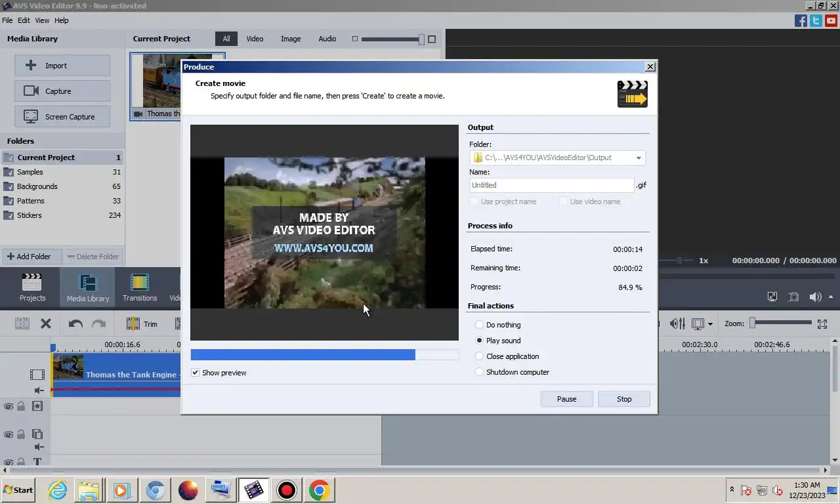This screenshot has width=840, height=504.
Task: Open the timeline view mode dropdown arrow
Action: 710,324
